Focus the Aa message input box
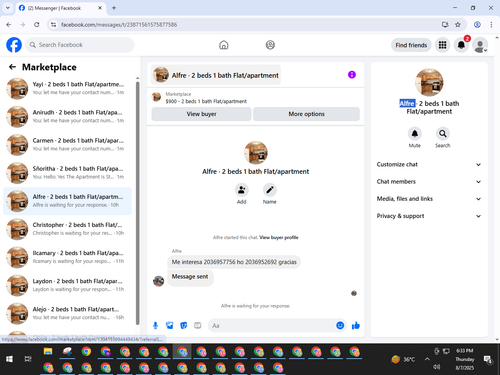Viewport: 500px width, 375px height. 272,325
